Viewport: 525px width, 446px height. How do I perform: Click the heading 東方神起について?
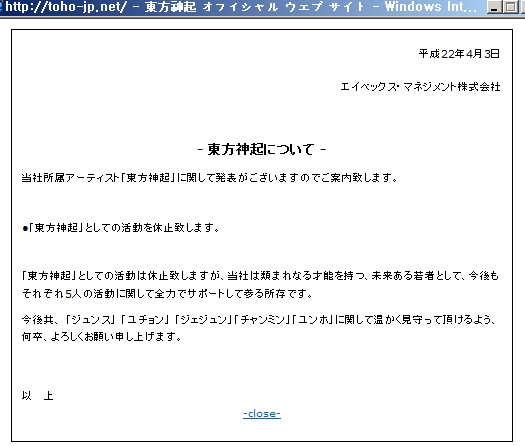(261, 149)
